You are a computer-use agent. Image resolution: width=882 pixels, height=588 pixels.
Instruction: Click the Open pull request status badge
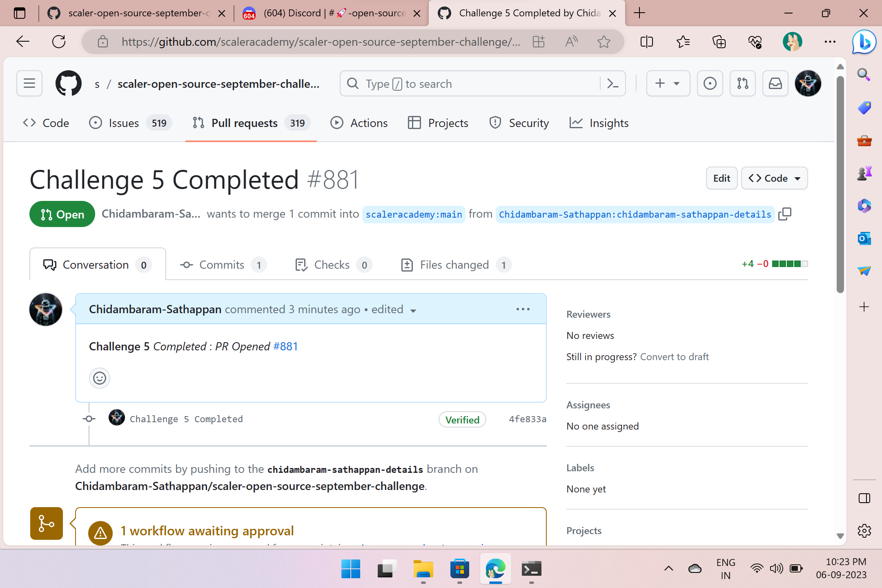62,214
